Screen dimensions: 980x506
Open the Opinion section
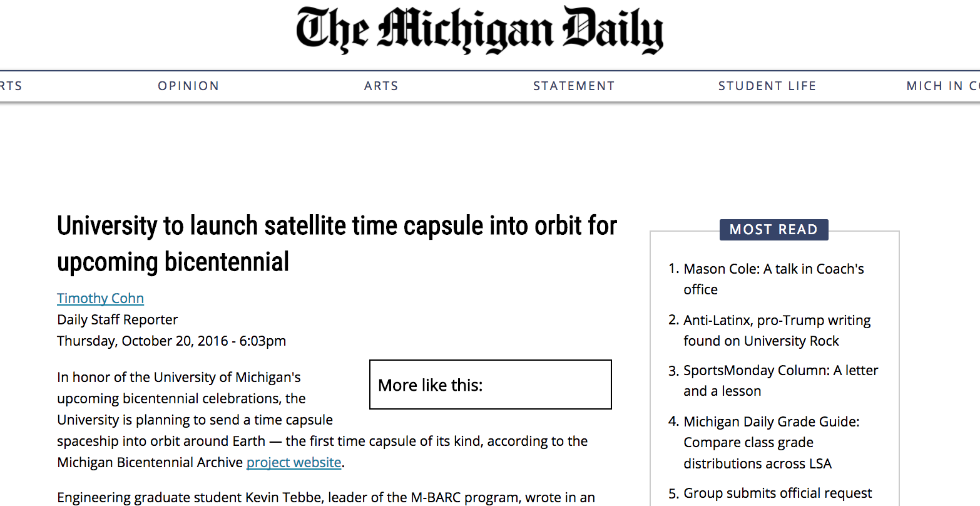tap(188, 86)
